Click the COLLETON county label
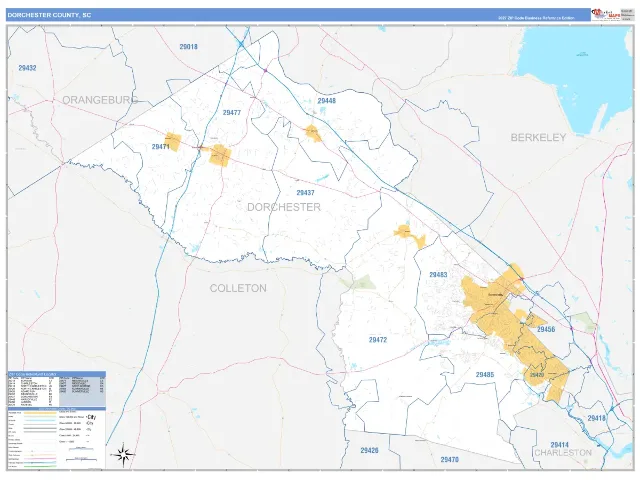Image resolution: width=640 pixels, height=480 pixels. pyautogui.click(x=238, y=289)
